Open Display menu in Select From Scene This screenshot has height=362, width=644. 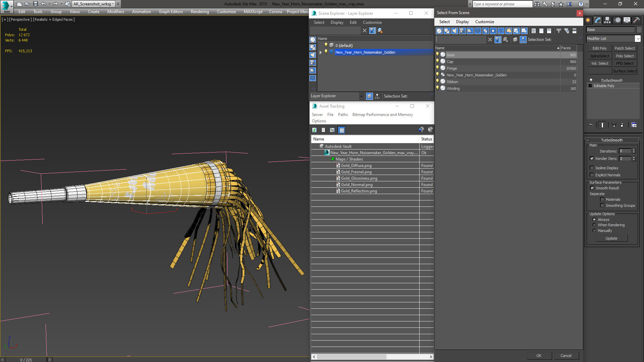(462, 22)
